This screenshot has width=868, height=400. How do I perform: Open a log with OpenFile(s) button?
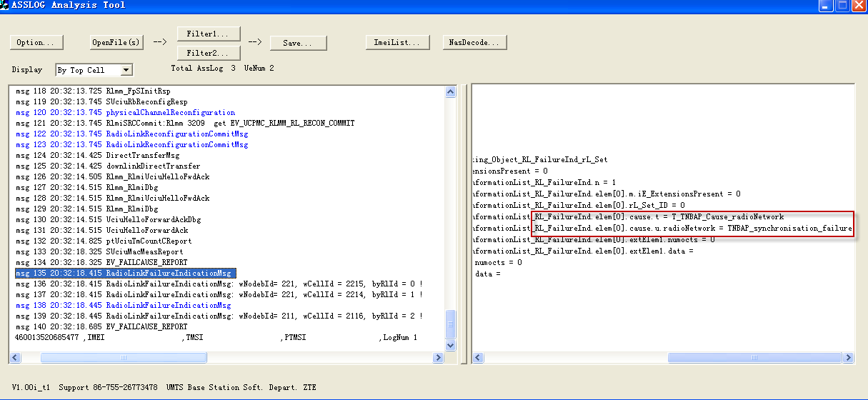coord(116,43)
